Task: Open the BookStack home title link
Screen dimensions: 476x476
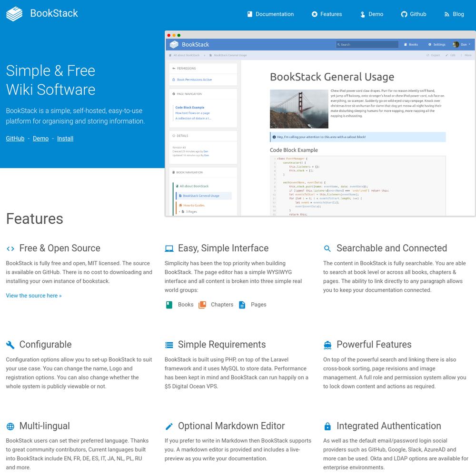Action: [x=54, y=13]
